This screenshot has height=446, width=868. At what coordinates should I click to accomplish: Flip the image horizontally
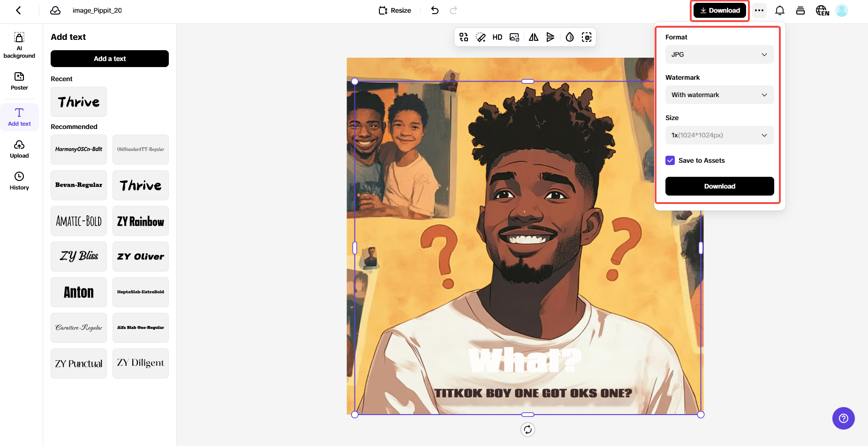(533, 37)
